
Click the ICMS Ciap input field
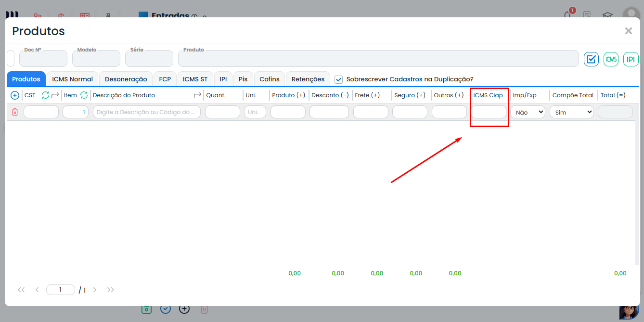[488, 112]
